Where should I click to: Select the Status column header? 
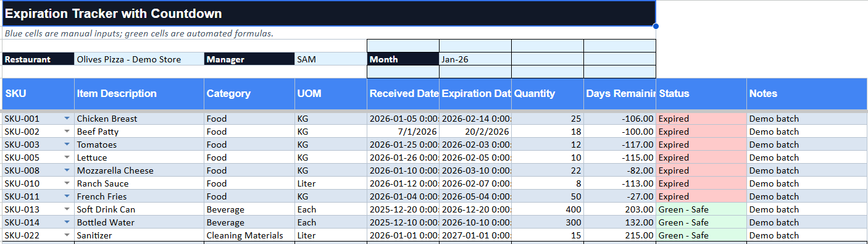[x=701, y=94]
